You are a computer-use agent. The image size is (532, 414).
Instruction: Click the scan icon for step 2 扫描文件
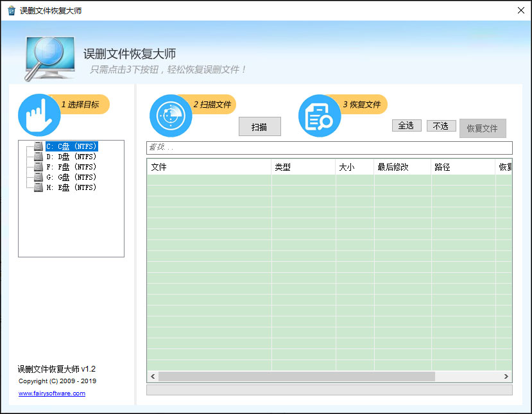(x=171, y=116)
